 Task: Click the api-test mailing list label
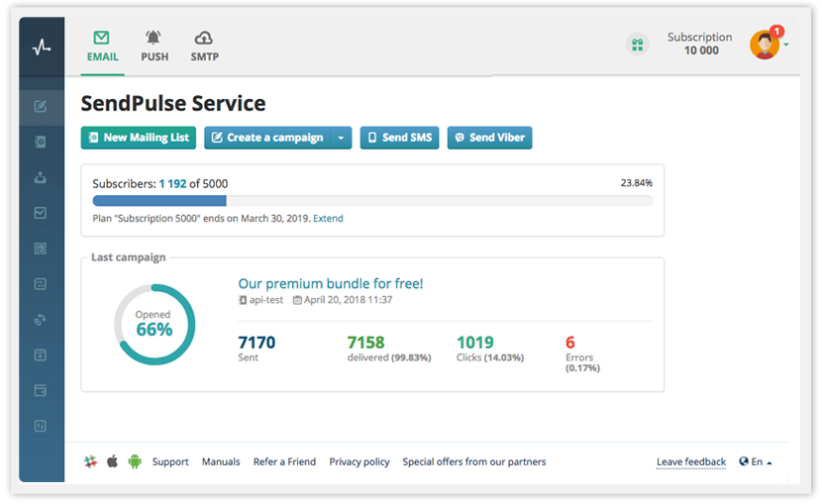pos(261,300)
